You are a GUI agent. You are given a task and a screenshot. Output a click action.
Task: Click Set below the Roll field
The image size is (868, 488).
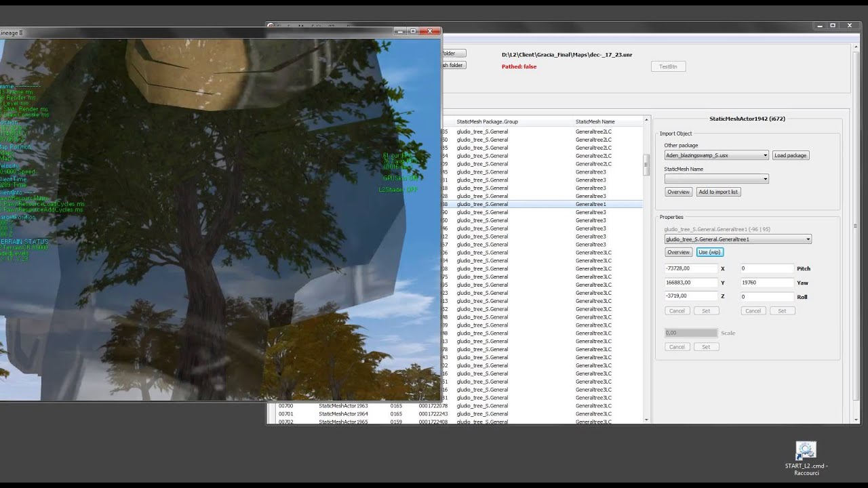pyautogui.click(x=782, y=310)
